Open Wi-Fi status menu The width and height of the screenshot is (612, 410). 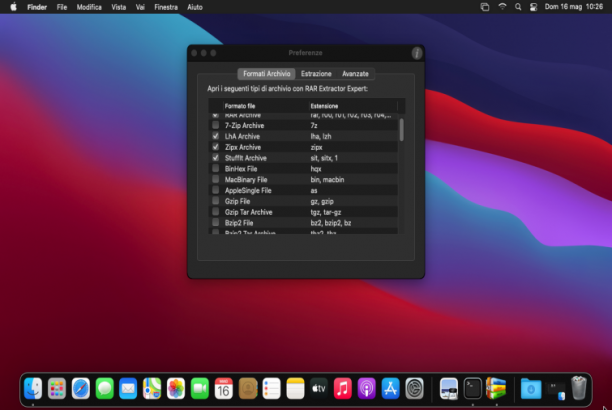click(x=502, y=7)
